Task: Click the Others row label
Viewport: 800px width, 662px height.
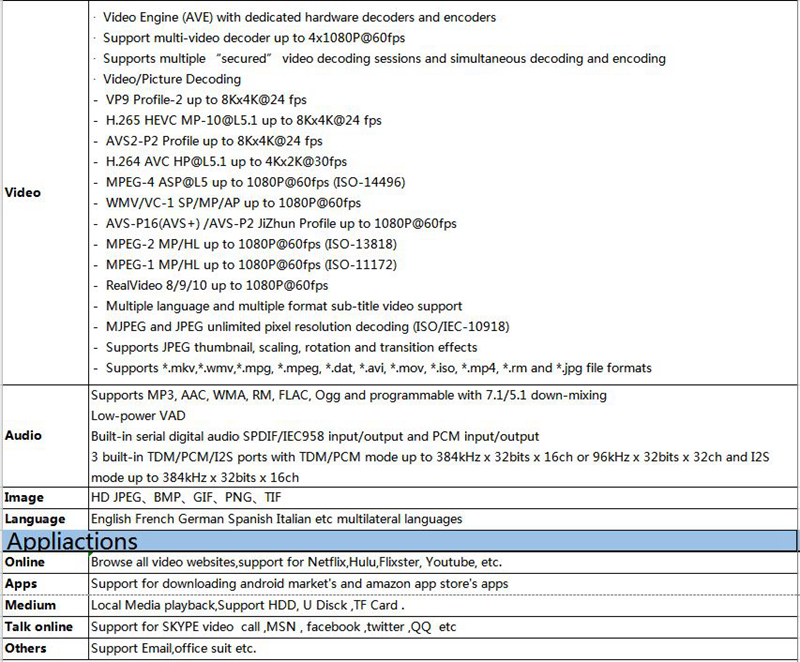Action: 26,648
